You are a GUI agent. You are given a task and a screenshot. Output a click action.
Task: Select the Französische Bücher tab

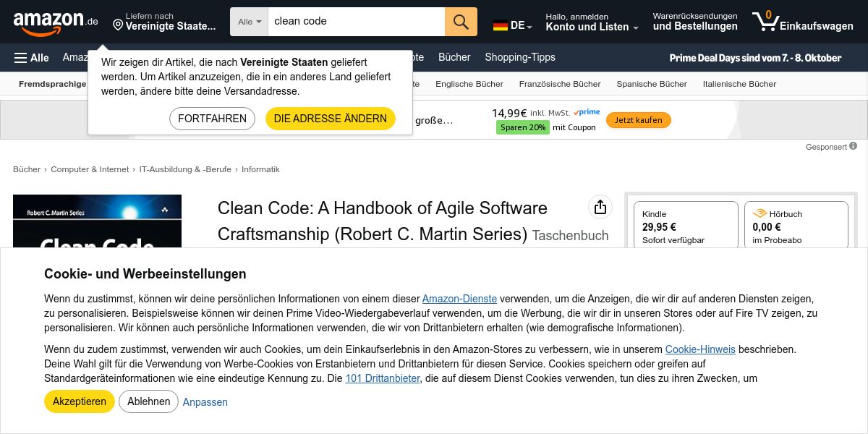pyautogui.click(x=560, y=84)
